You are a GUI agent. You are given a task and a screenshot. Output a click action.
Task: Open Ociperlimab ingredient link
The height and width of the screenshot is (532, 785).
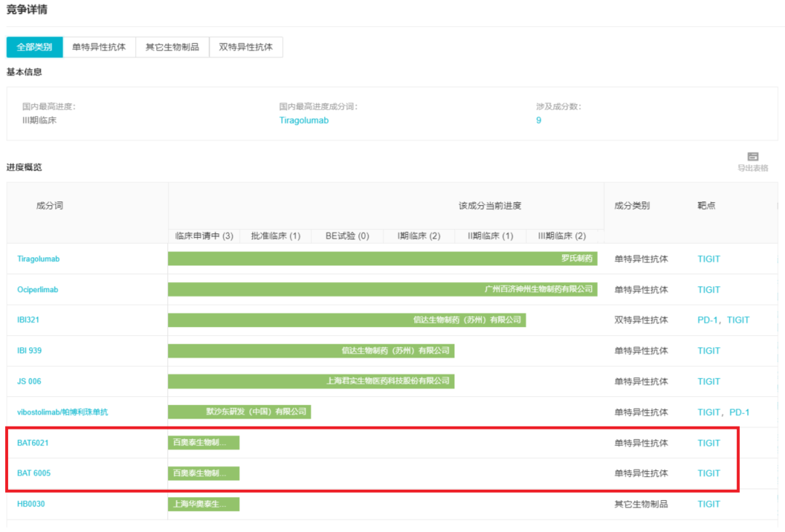[38, 290]
